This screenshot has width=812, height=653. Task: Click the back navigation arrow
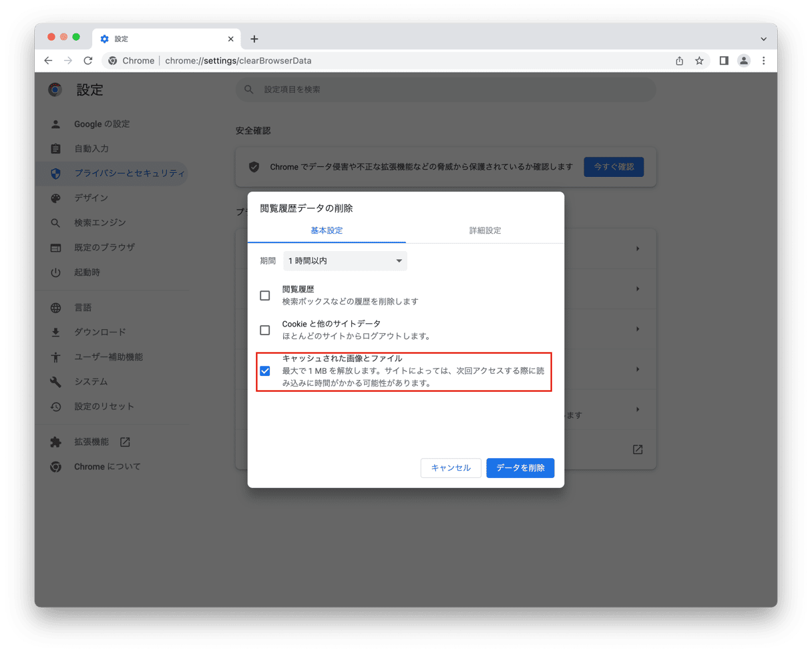point(48,61)
